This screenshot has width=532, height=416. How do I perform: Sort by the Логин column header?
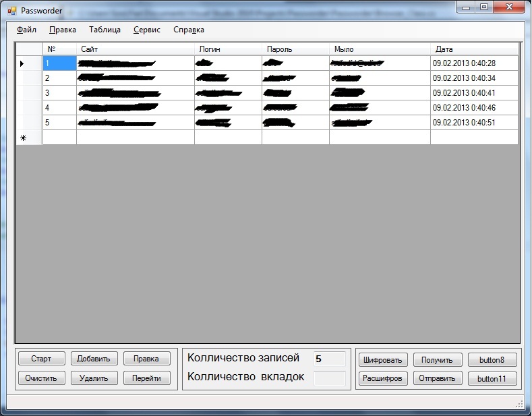click(x=228, y=49)
